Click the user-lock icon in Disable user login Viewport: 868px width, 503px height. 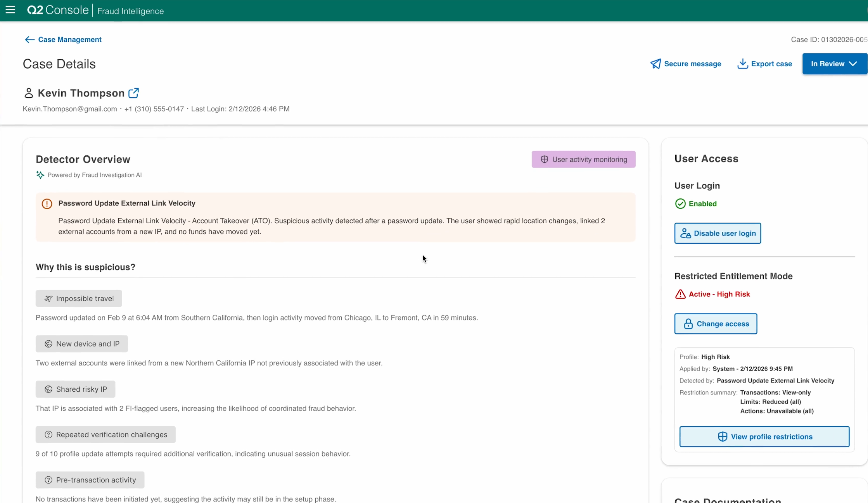[686, 233]
